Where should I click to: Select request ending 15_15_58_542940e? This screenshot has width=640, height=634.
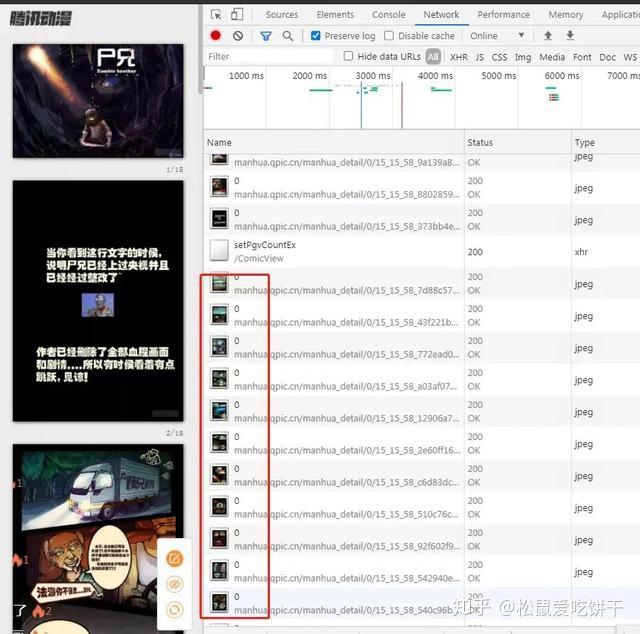[x=422, y=571]
